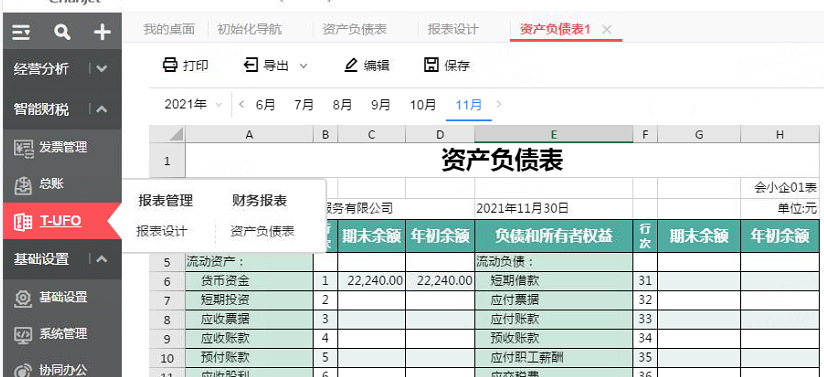Select month 7月

coord(304,105)
